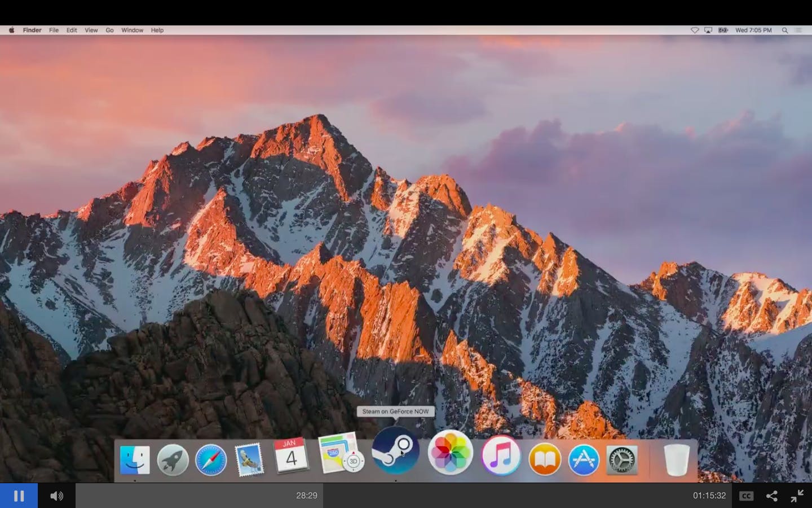Image resolution: width=812 pixels, height=508 pixels.
Task: Open Finder from the Dock
Action: coord(135,459)
